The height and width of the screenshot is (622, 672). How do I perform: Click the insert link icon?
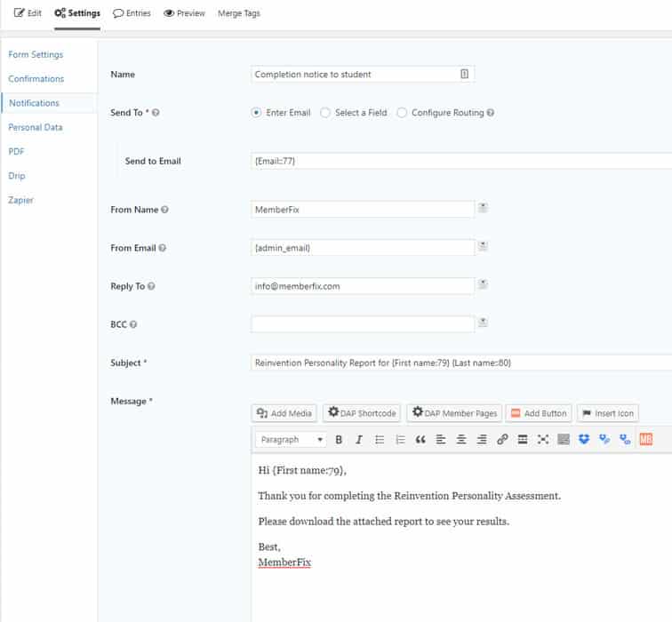pyautogui.click(x=502, y=440)
